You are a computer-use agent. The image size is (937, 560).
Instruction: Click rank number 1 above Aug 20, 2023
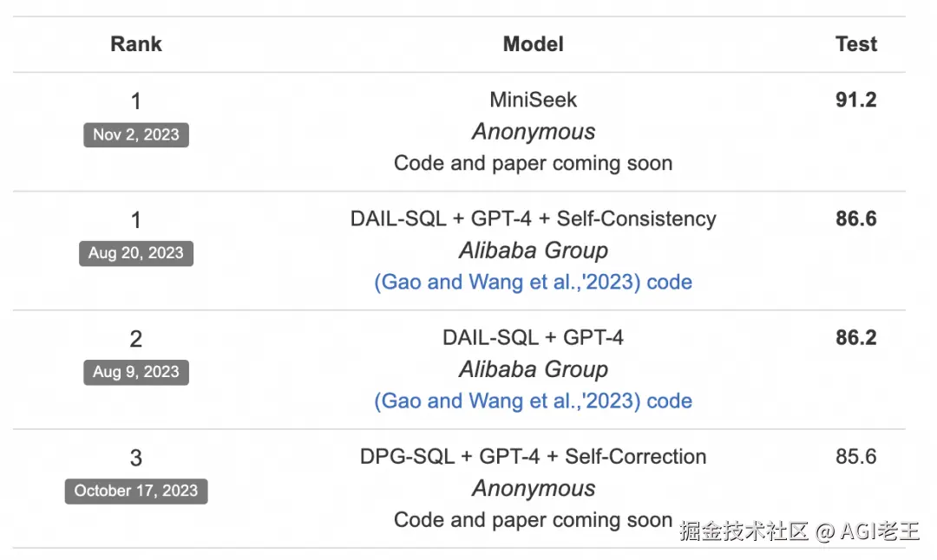[136, 220]
